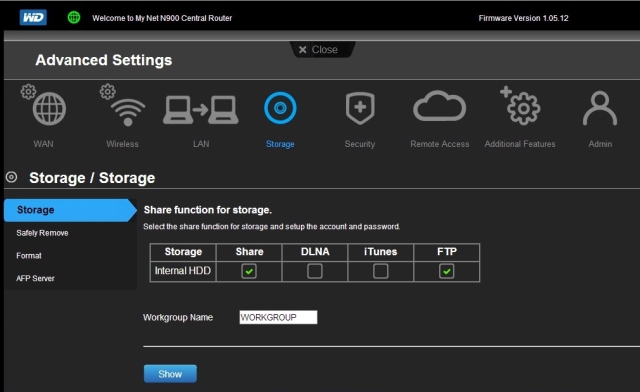The height and width of the screenshot is (392, 640).
Task: Uncheck FTP for Internal HDD
Action: pyautogui.click(x=447, y=271)
